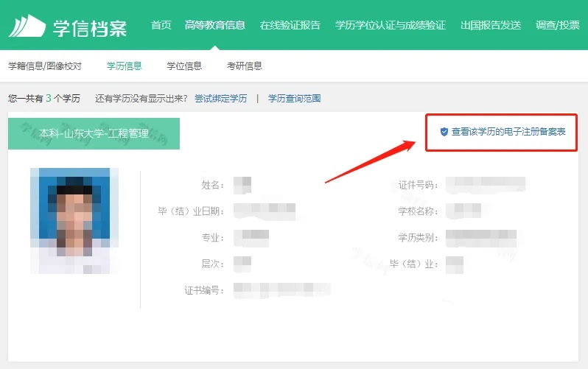Switch to the 学历信息 tab
This screenshot has height=369, width=588.
pos(125,66)
